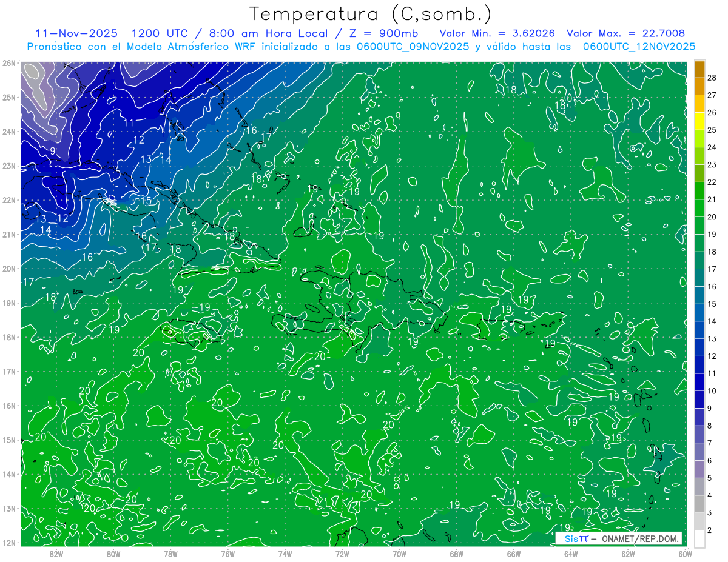Screen dimensions: 728x562
Task: Pick the bright green swatch between 20 and 21
Action: pos(699,208)
